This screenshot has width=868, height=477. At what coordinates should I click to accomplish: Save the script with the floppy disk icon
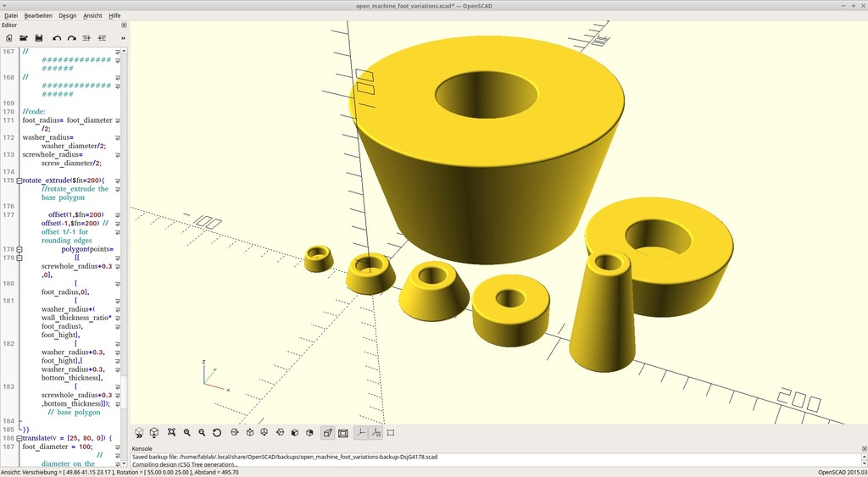(x=39, y=38)
